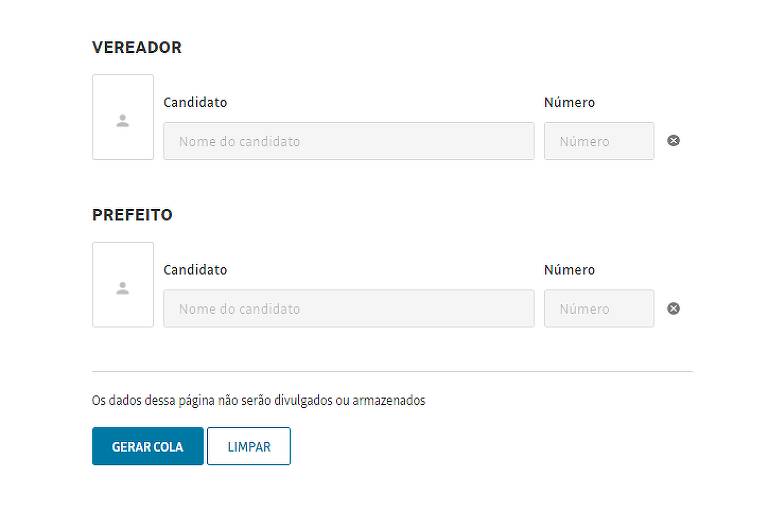
Task: Click the 'Candidato' label under Vereador
Action: click(x=195, y=102)
